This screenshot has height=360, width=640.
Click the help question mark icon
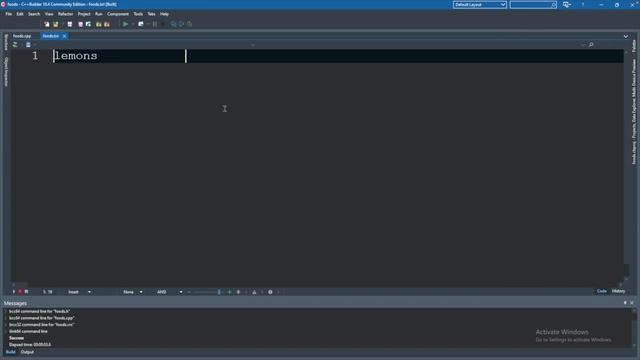(583, 4)
